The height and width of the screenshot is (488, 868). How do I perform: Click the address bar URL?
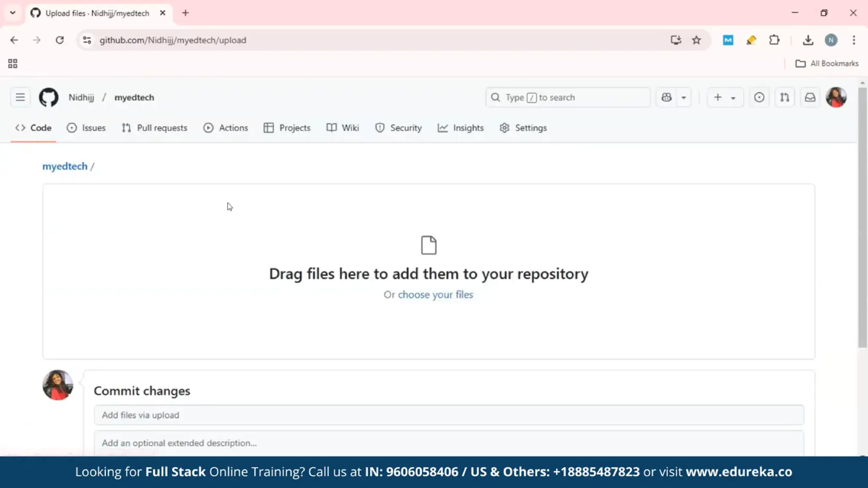tap(173, 40)
